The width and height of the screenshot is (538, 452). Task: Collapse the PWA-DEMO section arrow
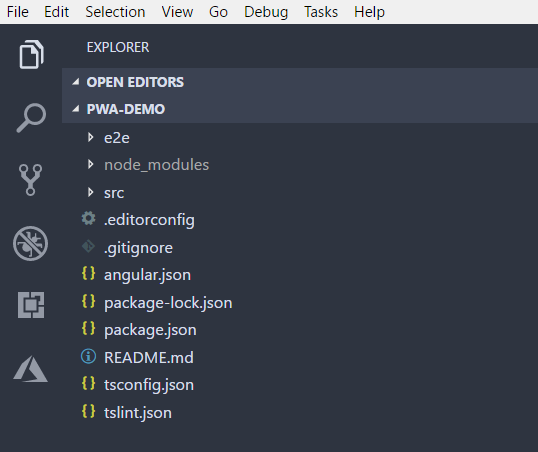(x=76, y=109)
